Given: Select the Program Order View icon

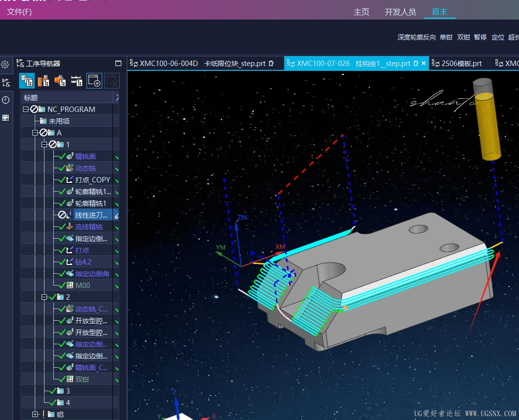Looking at the screenshot, I should pos(27,81).
